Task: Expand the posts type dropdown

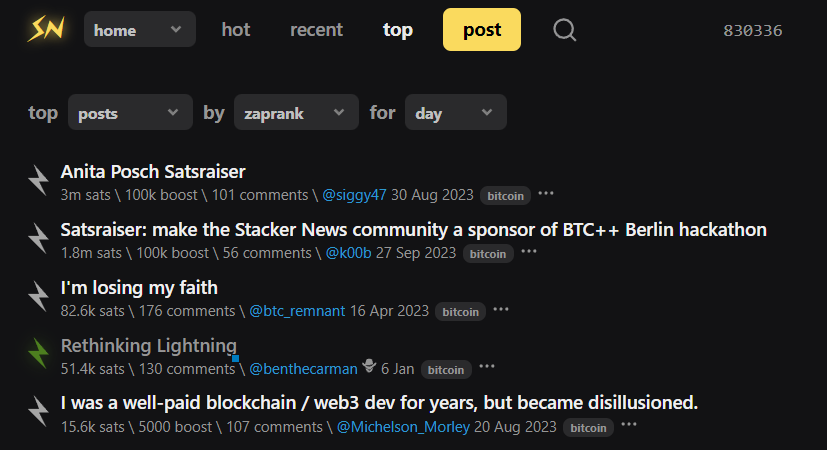Action: pos(129,113)
